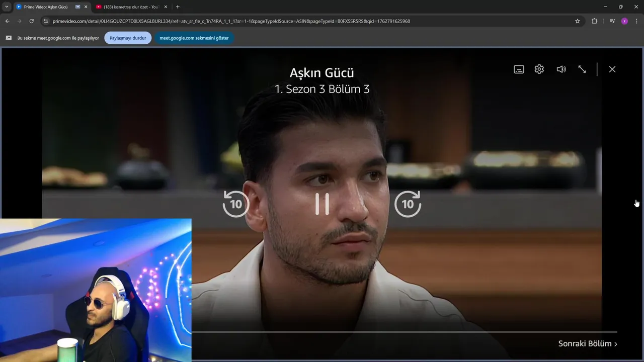The width and height of the screenshot is (644, 362).
Task: Open Chrome three-dot menu
Action: [637, 21]
